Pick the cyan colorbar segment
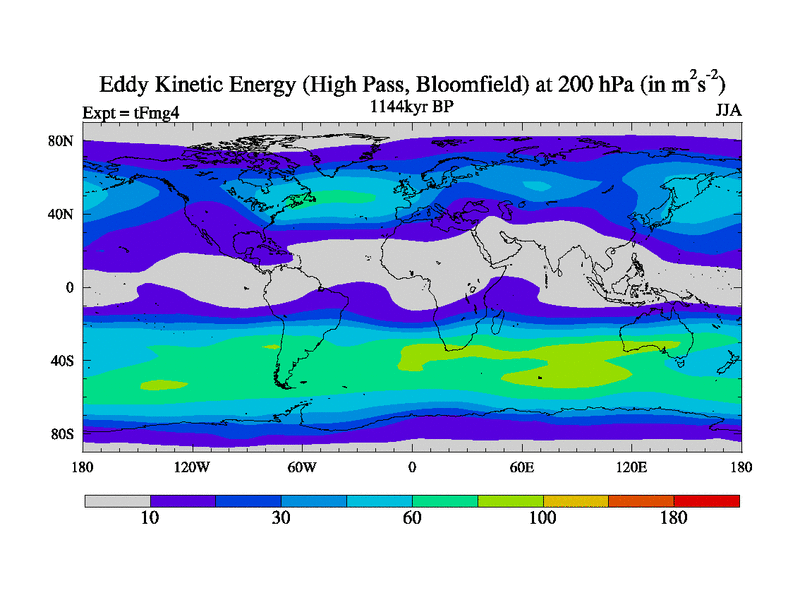This screenshot has width=800, height=600. (379, 500)
